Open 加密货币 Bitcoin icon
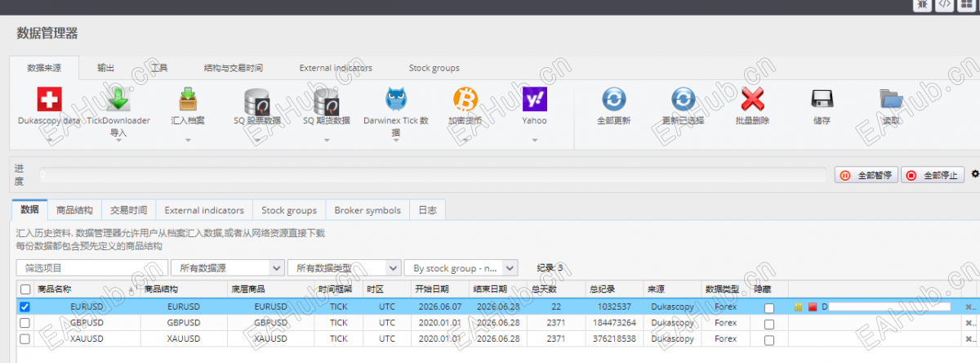The height and width of the screenshot is (363, 980). 465,100
